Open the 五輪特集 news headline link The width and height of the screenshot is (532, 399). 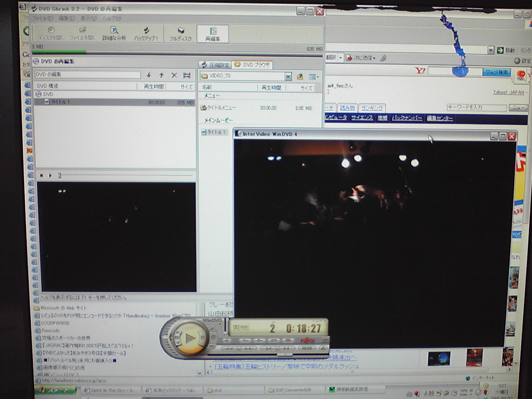[x=286, y=366]
